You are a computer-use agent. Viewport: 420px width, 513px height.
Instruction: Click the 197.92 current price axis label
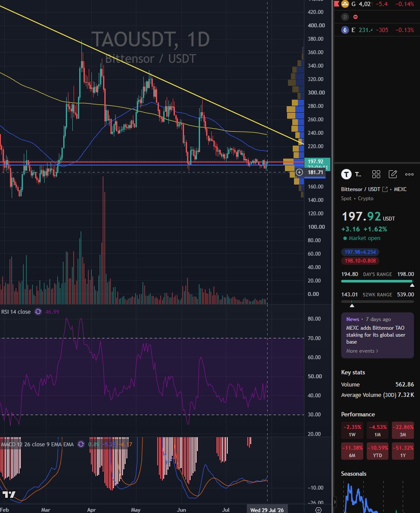pos(315,161)
